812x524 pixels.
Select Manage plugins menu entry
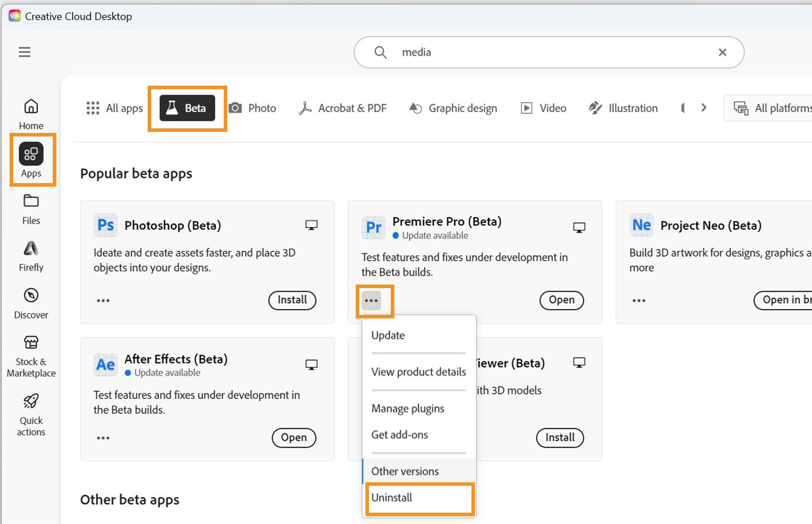408,409
